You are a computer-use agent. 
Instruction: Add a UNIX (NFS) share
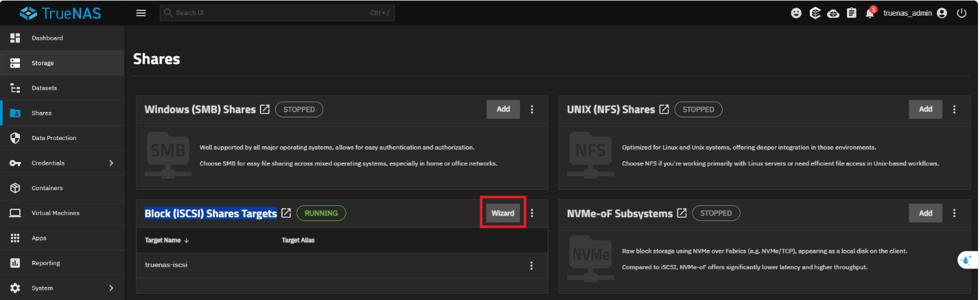[926, 109]
